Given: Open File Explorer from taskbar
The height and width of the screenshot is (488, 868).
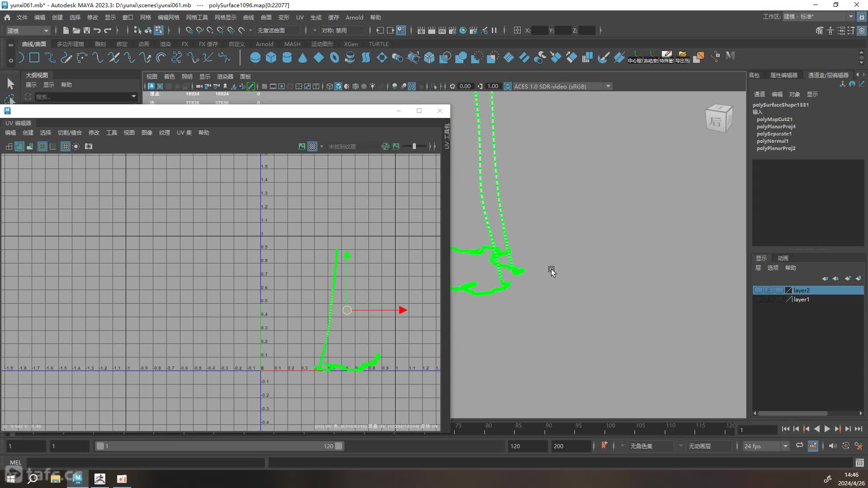Looking at the screenshot, I should (55, 479).
